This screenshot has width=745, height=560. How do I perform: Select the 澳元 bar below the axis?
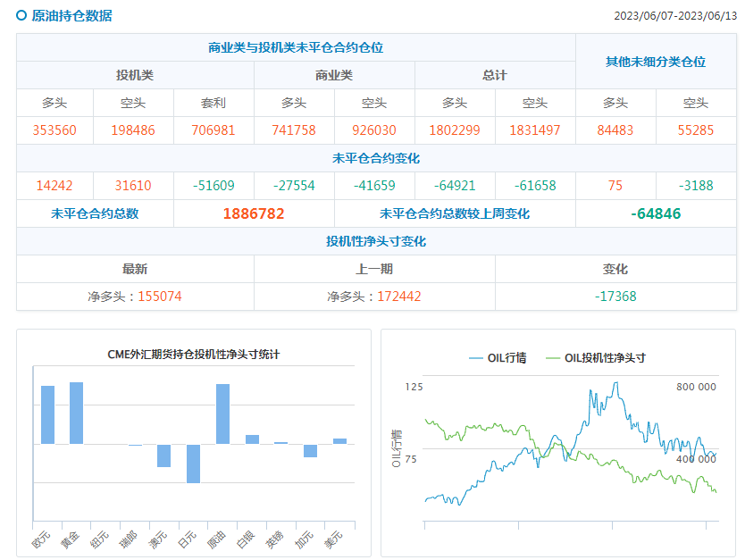(x=163, y=456)
